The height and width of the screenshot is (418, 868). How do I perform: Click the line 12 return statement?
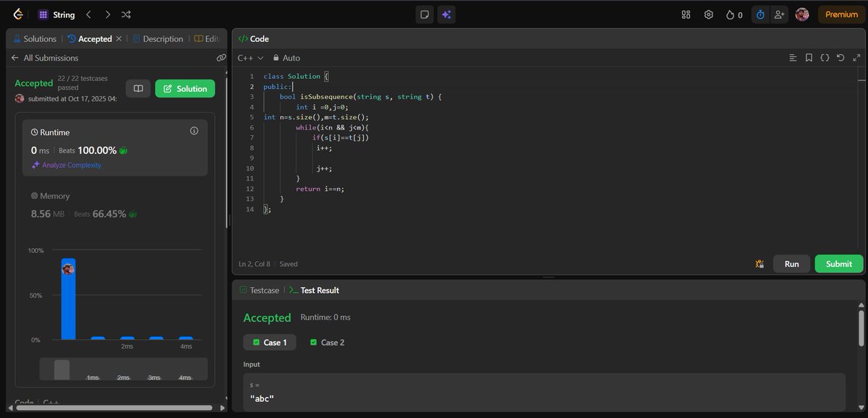point(320,189)
